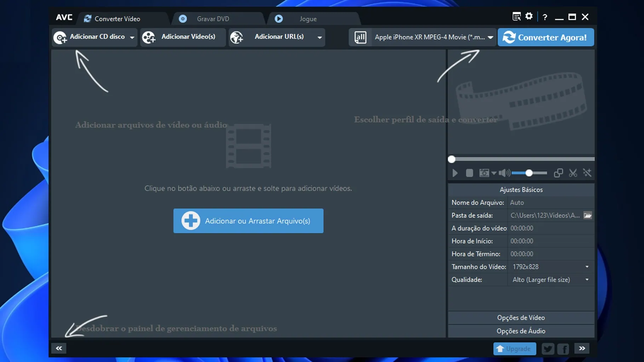Mute audio with the speaker icon
This screenshot has width=644, height=362.
(x=504, y=173)
